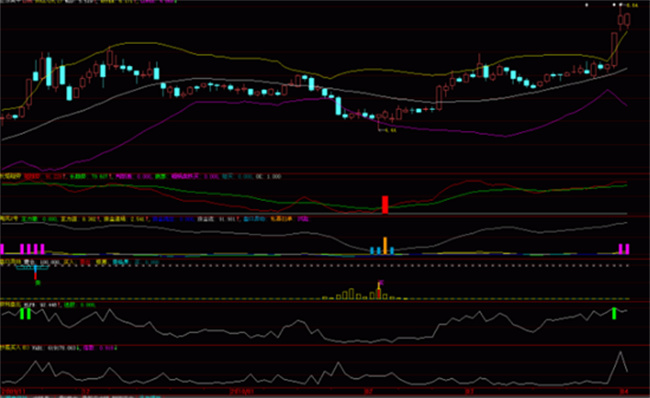Click the tall red breakout candlestick before the peak
650x398 pixels.
click(614, 49)
